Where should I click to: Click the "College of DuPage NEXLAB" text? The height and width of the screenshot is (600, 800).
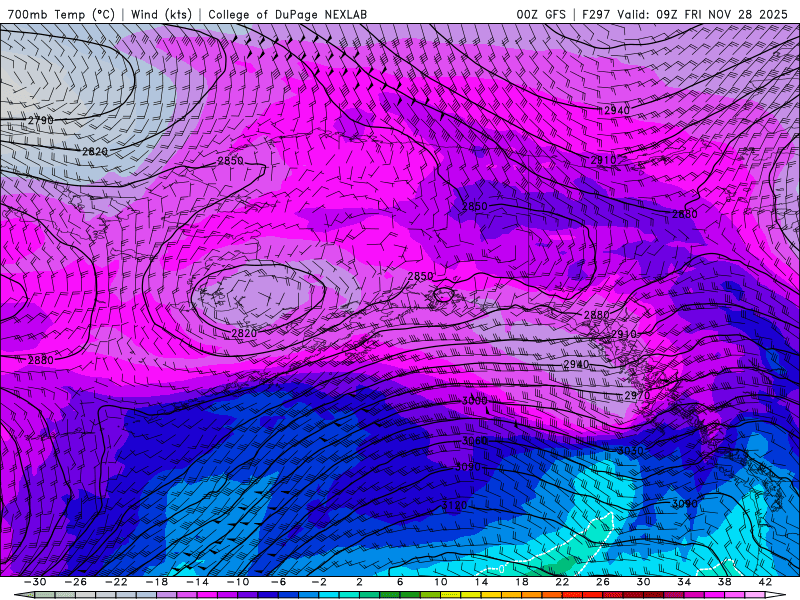[x=287, y=14]
